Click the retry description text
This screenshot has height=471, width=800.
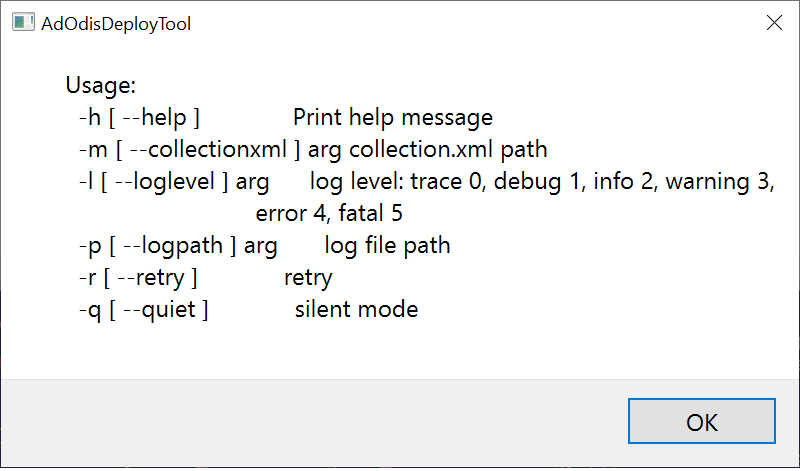(x=308, y=277)
